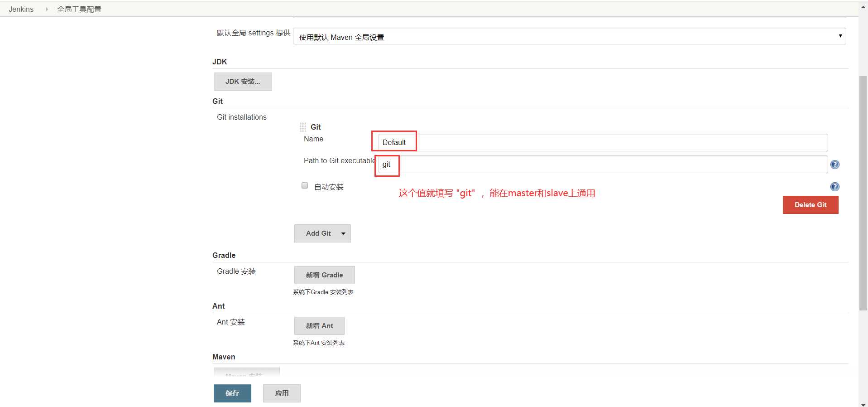Viewport: 868px width, 407px height.
Task: Select the 'Git installations' label text
Action: tap(242, 117)
